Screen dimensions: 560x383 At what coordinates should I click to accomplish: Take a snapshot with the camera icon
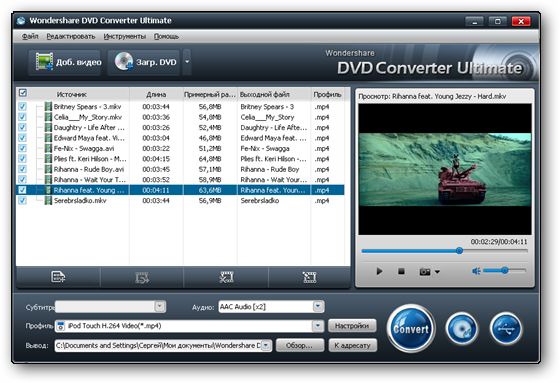click(x=425, y=272)
